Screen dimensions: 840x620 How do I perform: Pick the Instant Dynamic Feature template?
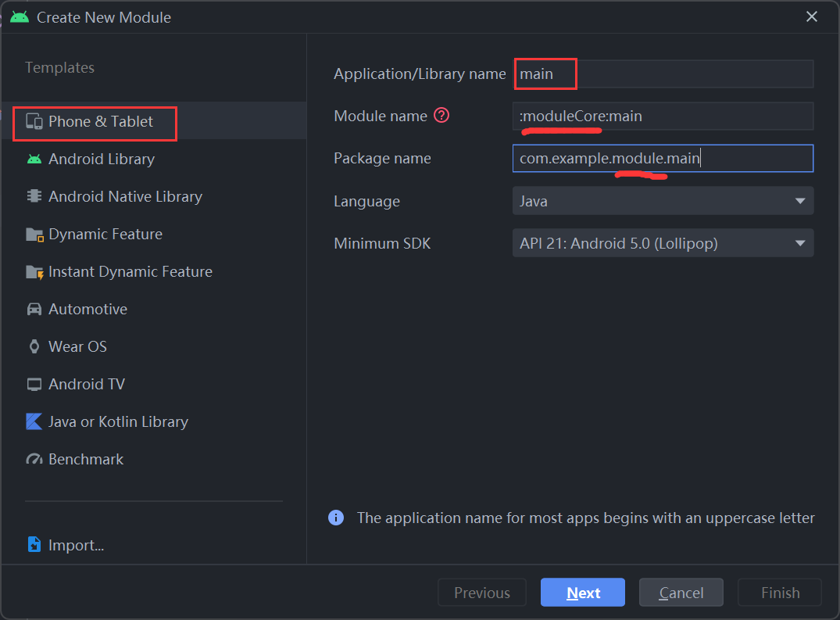33,271
